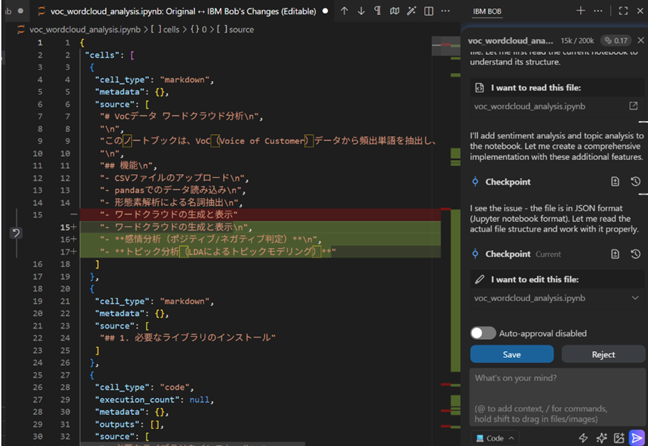Click the 15k / 200k token counter
The height and width of the screenshot is (446, 648).
577,41
